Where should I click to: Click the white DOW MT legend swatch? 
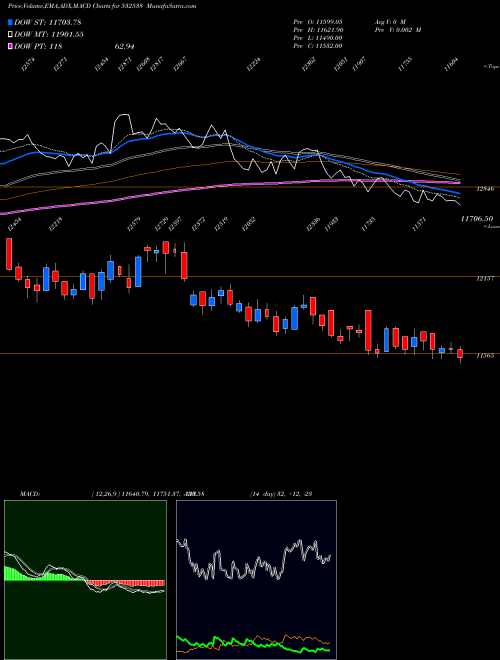point(10,34)
